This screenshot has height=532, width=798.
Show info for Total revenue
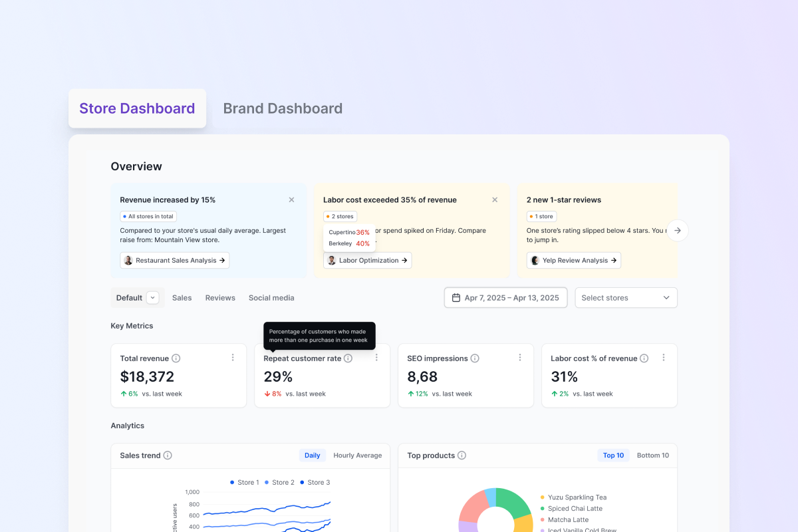176,358
